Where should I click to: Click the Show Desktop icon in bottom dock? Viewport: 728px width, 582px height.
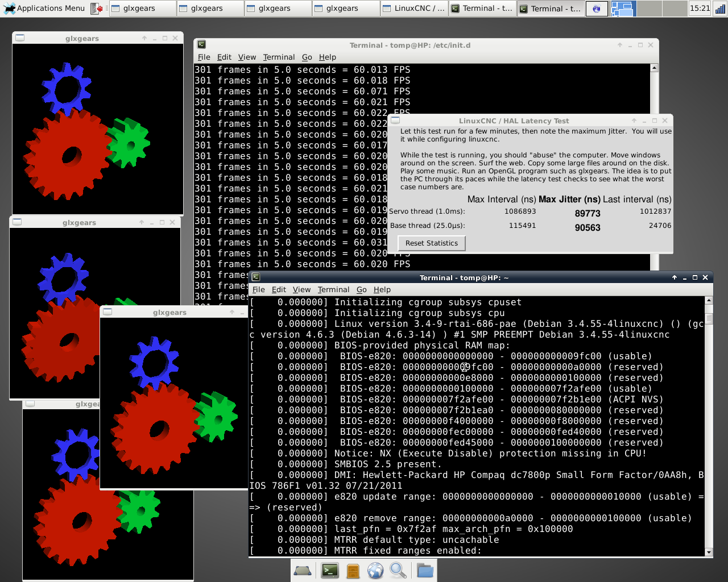302,570
